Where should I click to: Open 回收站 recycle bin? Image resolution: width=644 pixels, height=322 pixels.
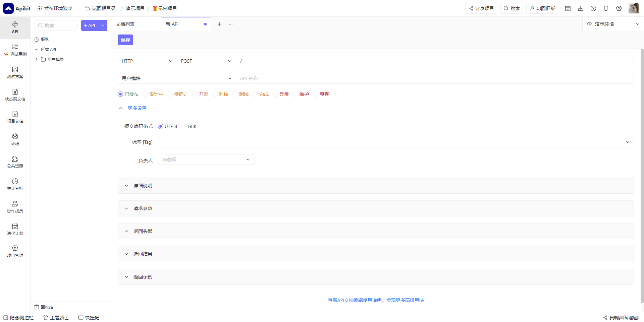pyautogui.click(x=44, y=307)
